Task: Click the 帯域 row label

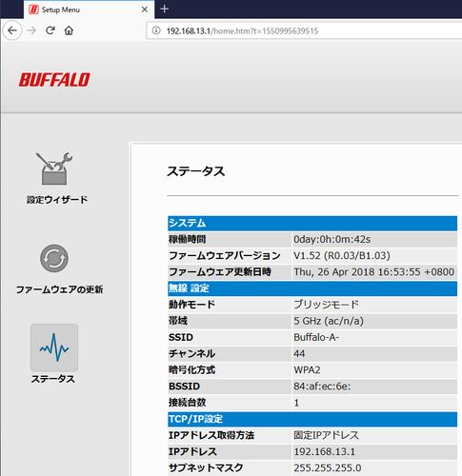Action: [178, 321]
